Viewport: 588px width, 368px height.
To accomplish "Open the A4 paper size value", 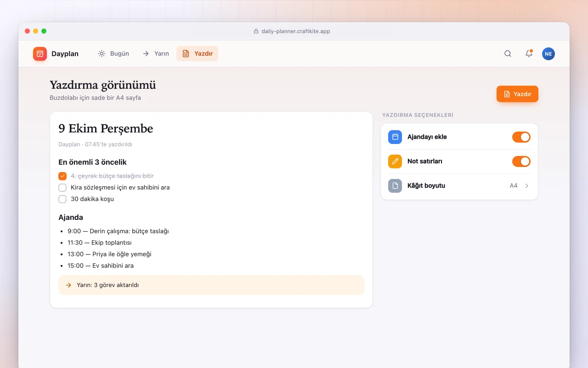I will (514, 186).
